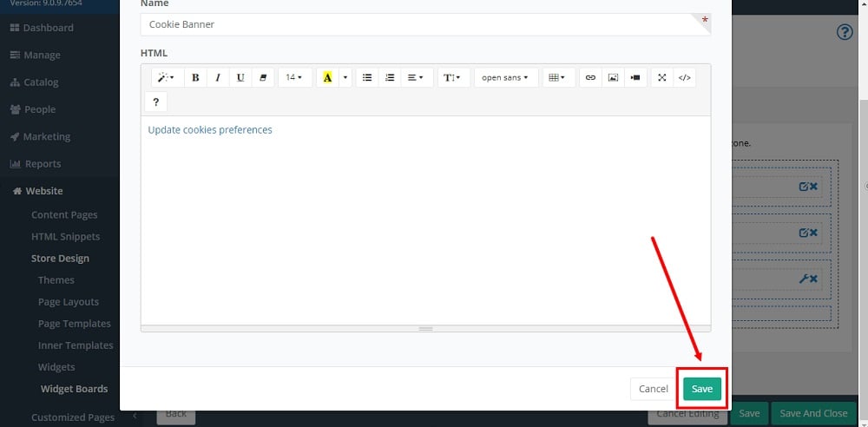This screenshot has width=868, height=427.
Task: Open the Manage sidebar menu
Action: [x=42, y=55]
